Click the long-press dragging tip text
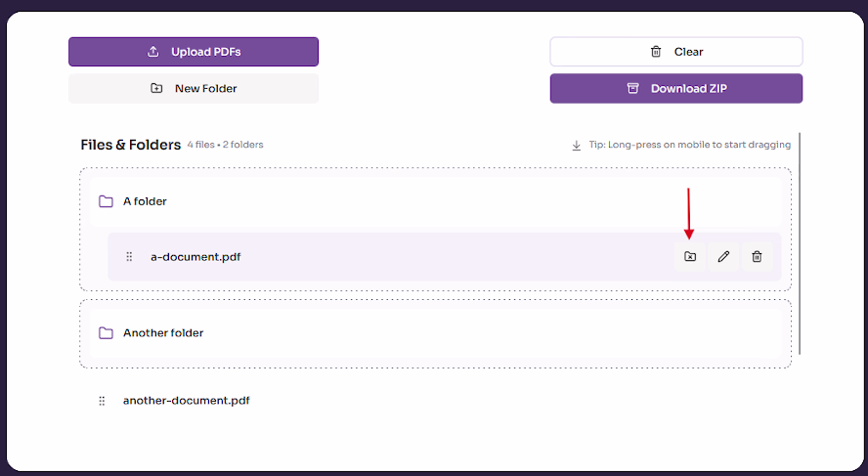Viewport: 868px width, 476px height. pos(690,145)
